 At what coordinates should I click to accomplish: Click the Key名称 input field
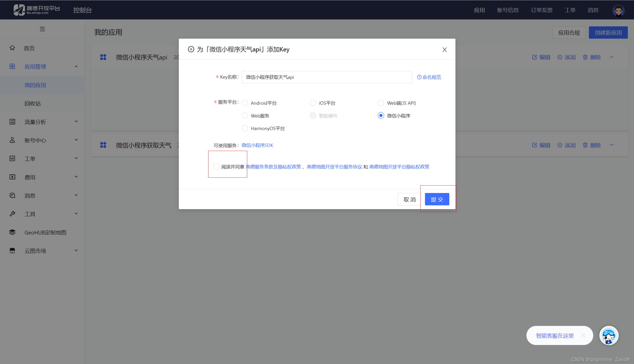point(327,77)
